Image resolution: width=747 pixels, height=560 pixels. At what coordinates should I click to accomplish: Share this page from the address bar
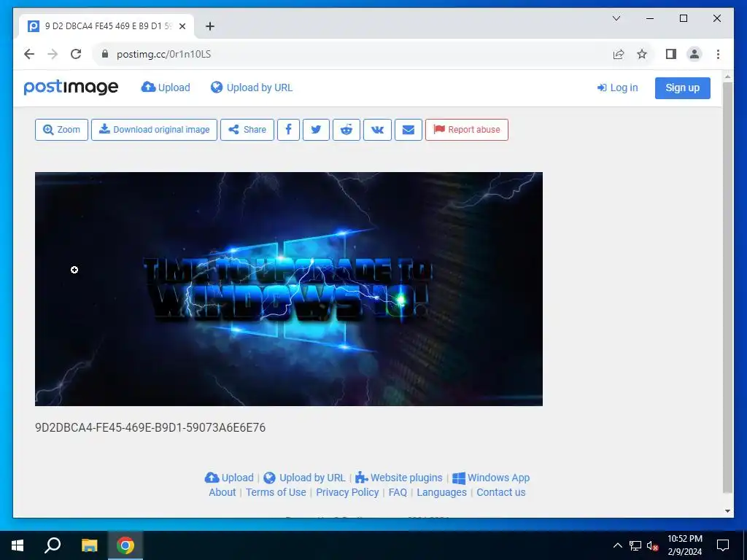pos(619,54)
